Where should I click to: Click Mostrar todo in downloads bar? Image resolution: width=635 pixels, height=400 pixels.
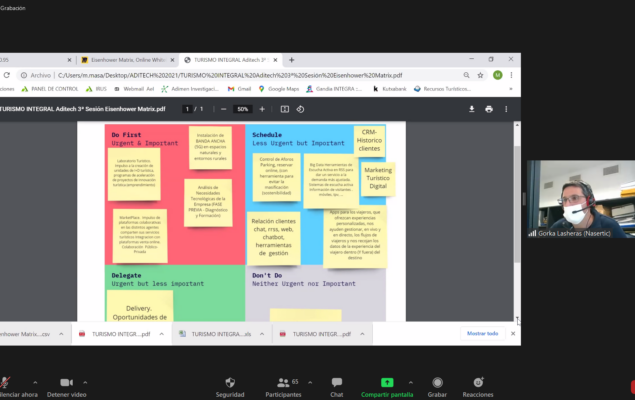482,333
